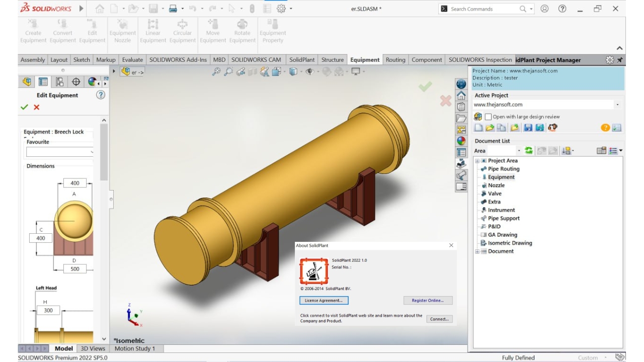This screenshot has height=362, width=644.
Task: Click the Move Equipment command
Action: click(213, 31)
